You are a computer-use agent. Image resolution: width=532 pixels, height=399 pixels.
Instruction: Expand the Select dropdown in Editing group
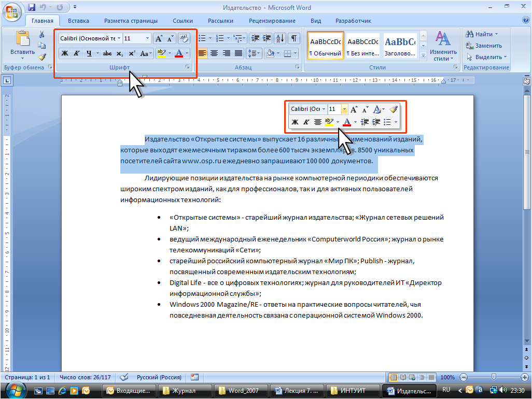(505, 57)
